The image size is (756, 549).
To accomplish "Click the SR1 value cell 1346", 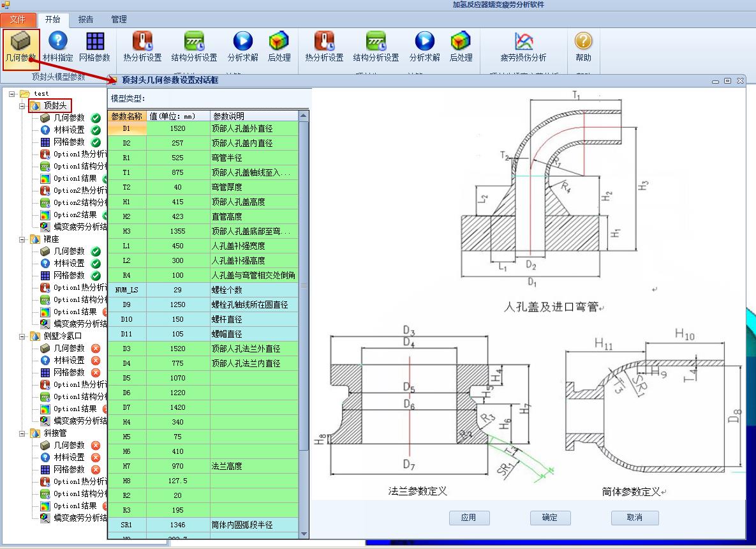I will pos(178,525).
